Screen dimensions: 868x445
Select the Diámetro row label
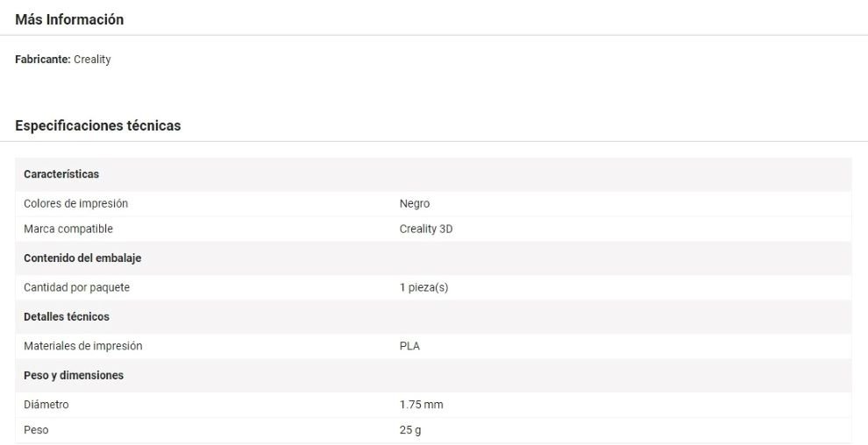point(46,405)
